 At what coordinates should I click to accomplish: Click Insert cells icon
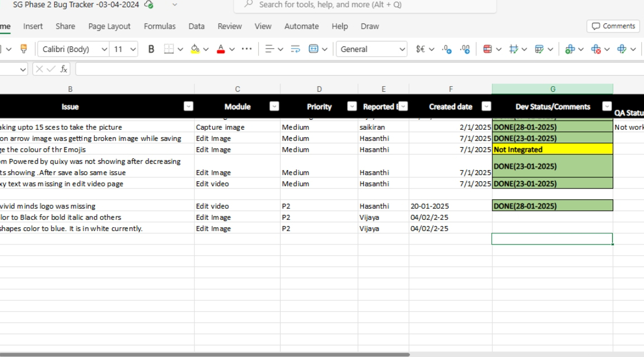(570, 49)
